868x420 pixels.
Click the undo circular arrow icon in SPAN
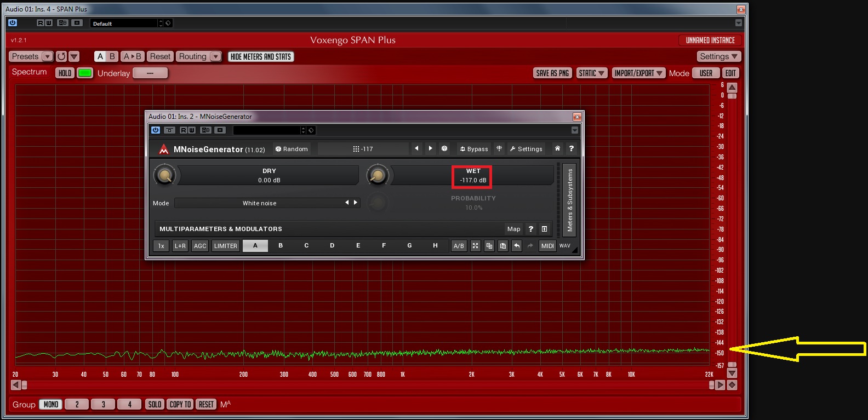[61, 56]
